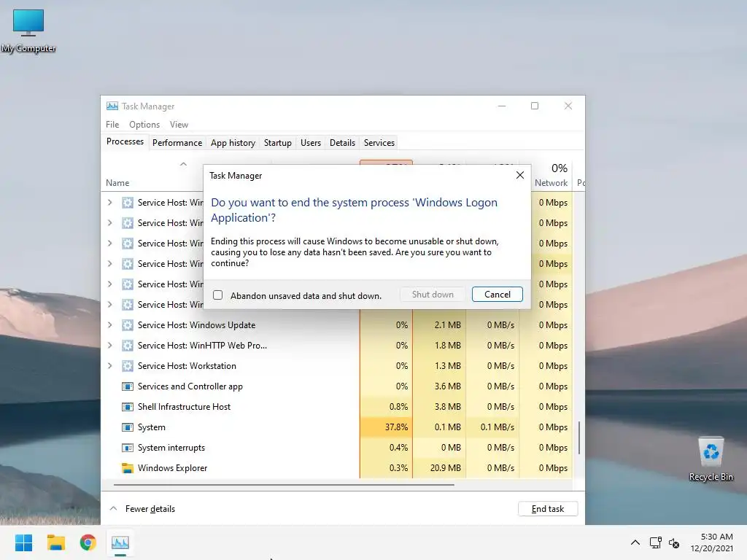Click Task Manager title bar icon
Screen dimensions: 747x560
112,106
